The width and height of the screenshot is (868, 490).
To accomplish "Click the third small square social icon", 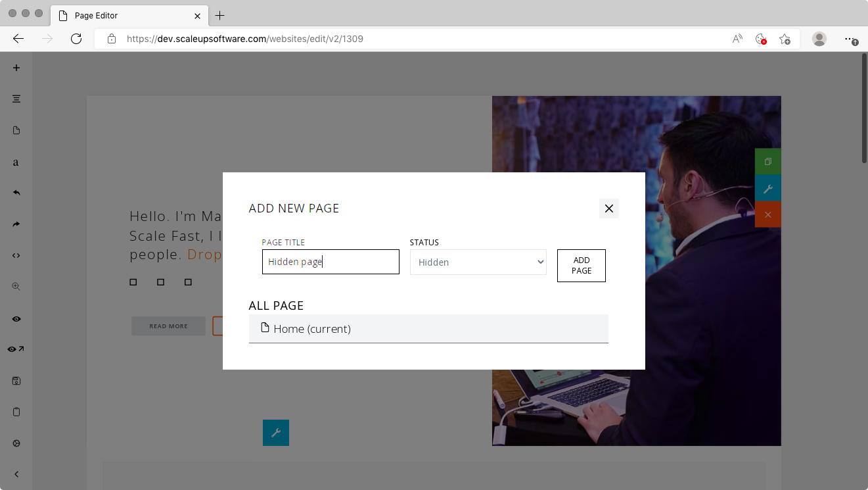I will pyautogui.click(x=188, y=282).
